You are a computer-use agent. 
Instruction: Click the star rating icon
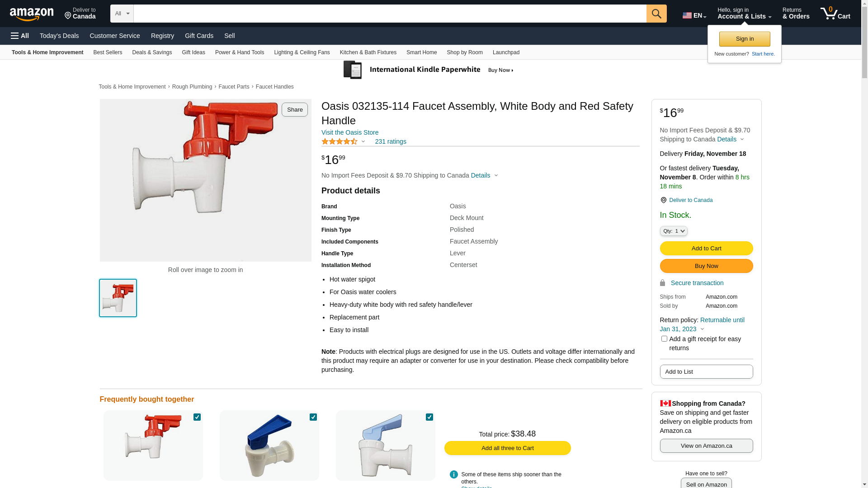coord(340,142)
